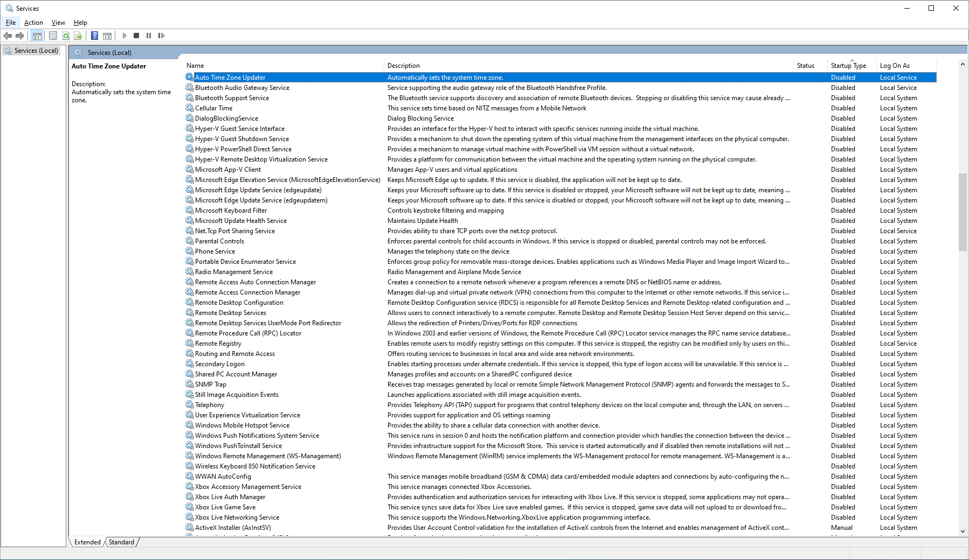Click the vertical scrollbar down arrow

click(963, 531)
